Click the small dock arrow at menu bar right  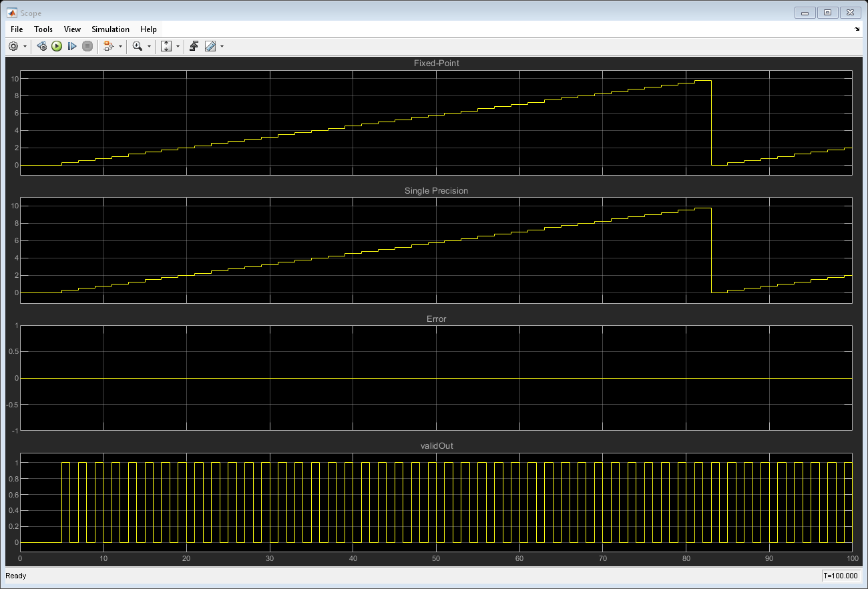click(x=857, y=29)
